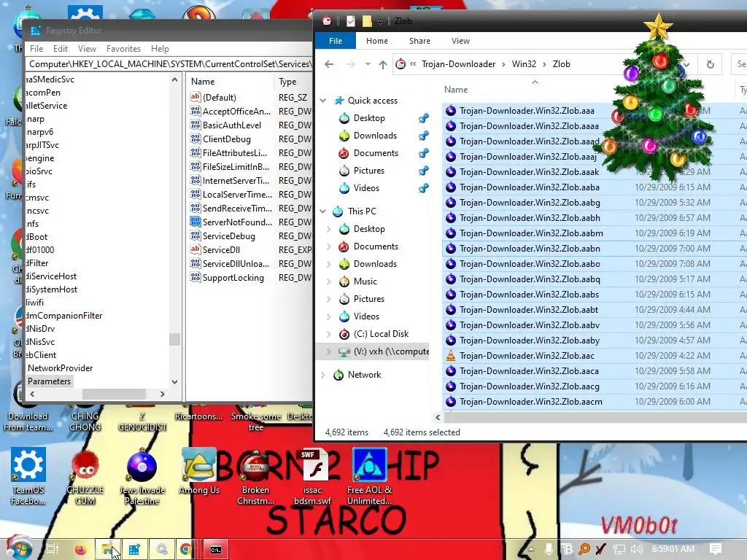Screen dimensions: 747x560
Task: Select Trojan-Downloader.Win32.Zlob.aabm file
Action: pyautogui.click(x=531, y=233)
